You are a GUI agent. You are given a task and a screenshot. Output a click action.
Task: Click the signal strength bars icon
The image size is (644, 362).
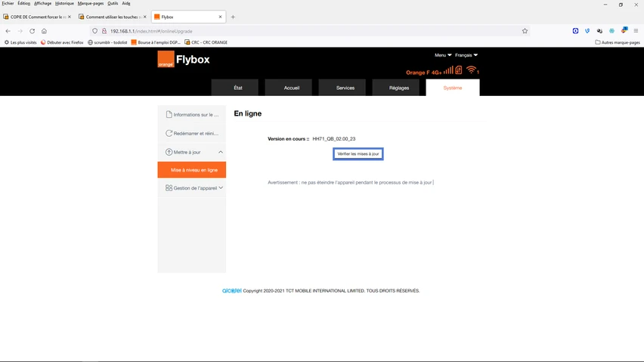[448, 70]
